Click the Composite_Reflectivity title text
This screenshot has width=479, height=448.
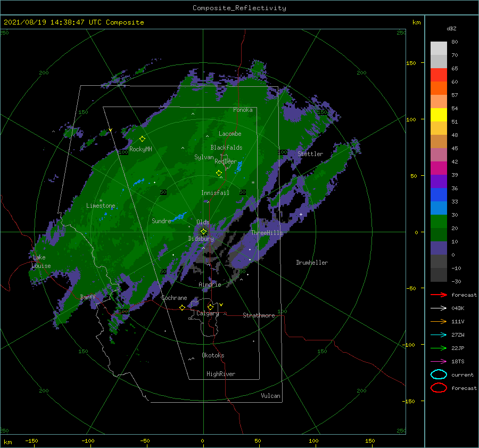point(239,8)
